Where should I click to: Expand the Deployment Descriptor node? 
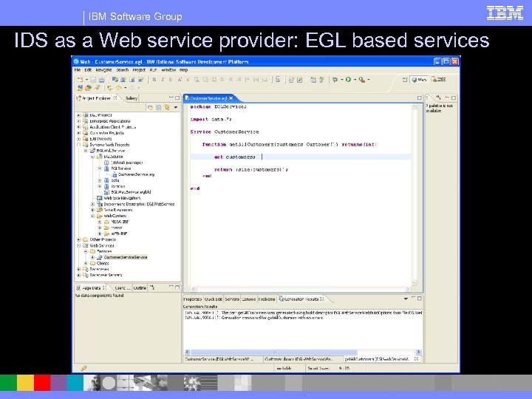pyautogui.click(x=92, y=204)
